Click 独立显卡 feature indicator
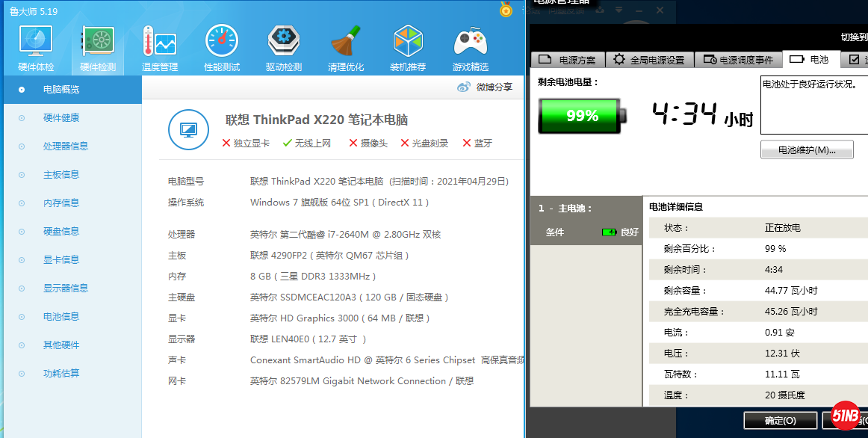Image resolution: width=868 pixels, height=438 pixels. pyautogui.click(x=246, y=144)
